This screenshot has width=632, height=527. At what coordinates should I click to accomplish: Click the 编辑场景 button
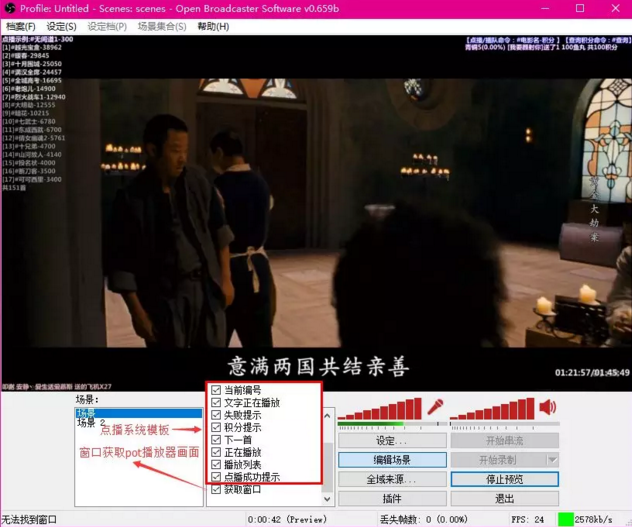(x=392, y=460)
